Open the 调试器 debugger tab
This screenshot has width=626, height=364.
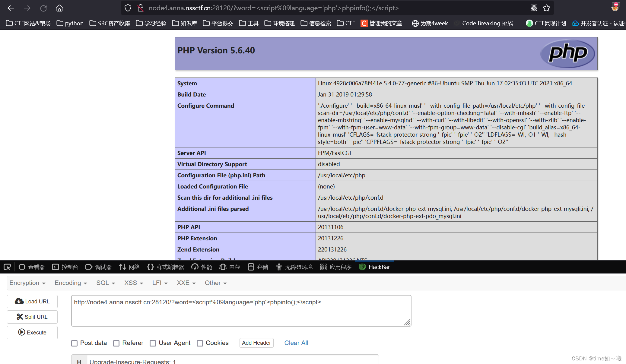point(99,267)
